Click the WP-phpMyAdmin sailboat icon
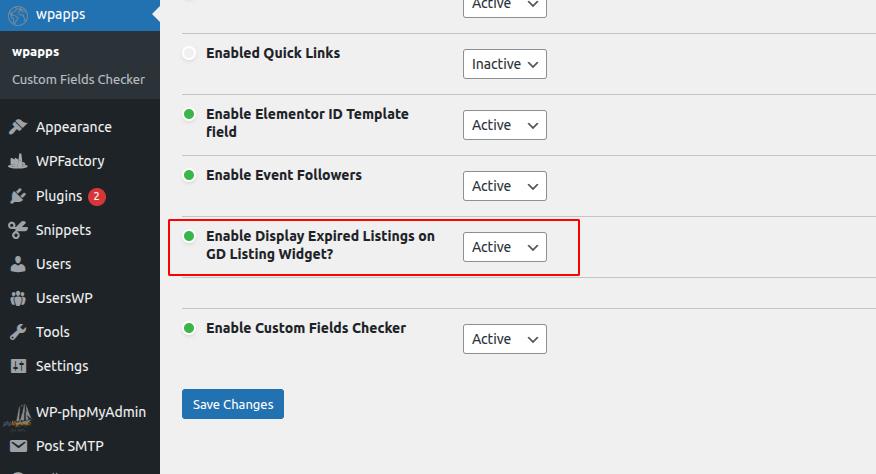The image size is (876, 474). click(x=18, y=412)
